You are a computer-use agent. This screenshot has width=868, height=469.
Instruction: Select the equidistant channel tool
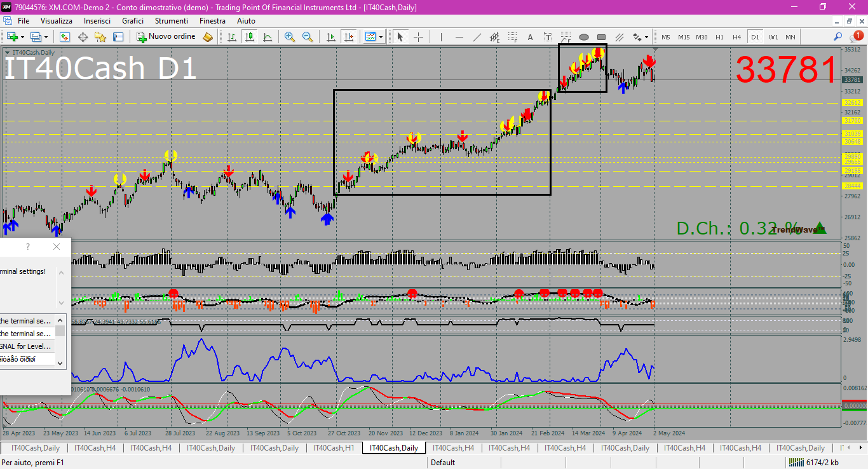click(495, 37)
